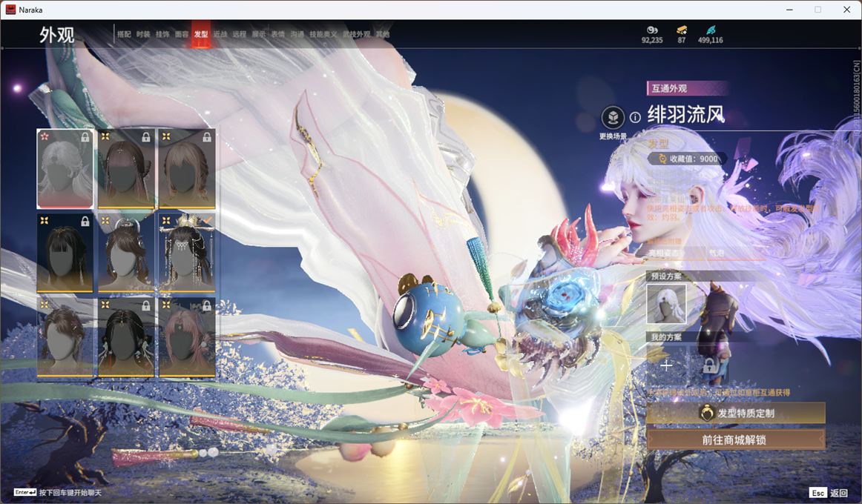Viewport: 862px width, 504px height.
Task: Click the Esc 返回 back button
Action: pyautogui.click(x=829, y=492)
